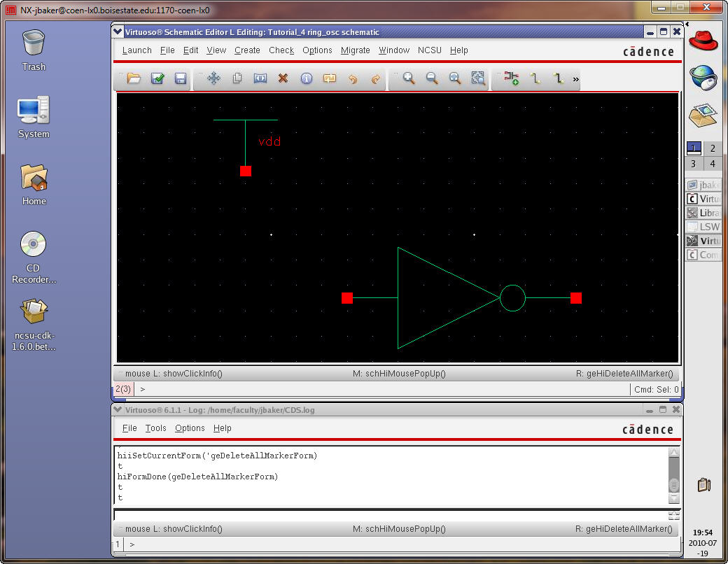Switch to workspace 2 in the pager
Viewport: 728px width, 564px height.
coord(713,148)
